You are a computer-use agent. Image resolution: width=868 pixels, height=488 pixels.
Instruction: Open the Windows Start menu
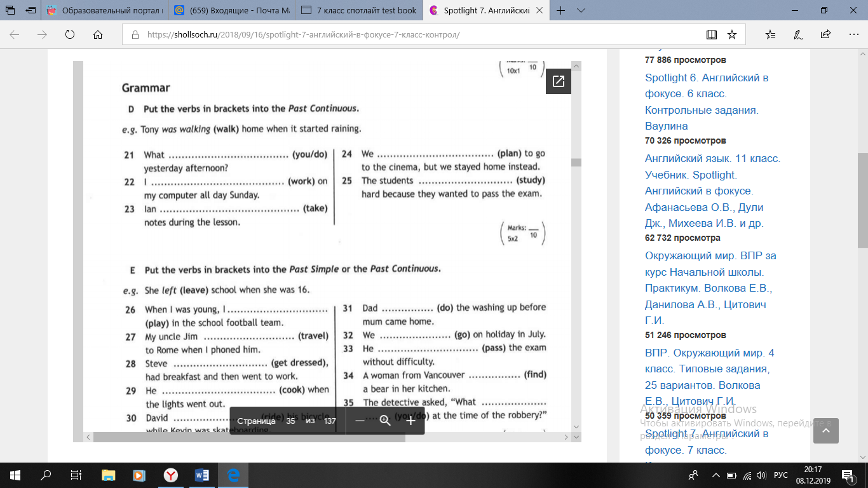[15, 475]
